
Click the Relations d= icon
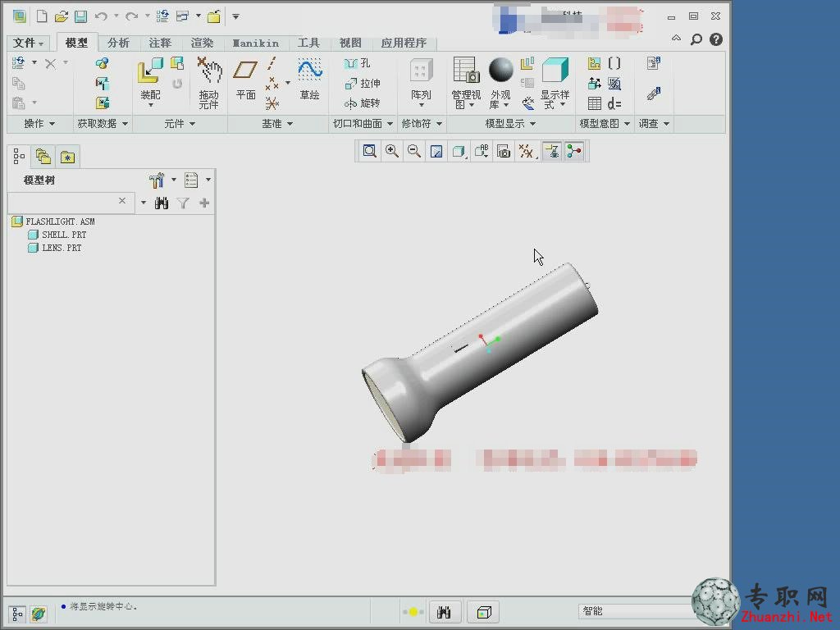click(614, 103)
